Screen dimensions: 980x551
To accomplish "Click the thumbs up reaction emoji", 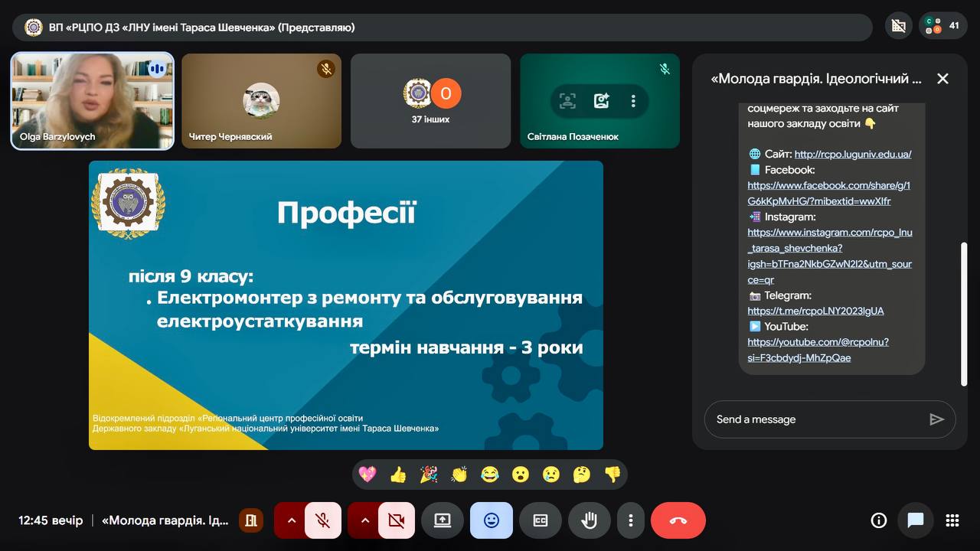I will [397, 474].
